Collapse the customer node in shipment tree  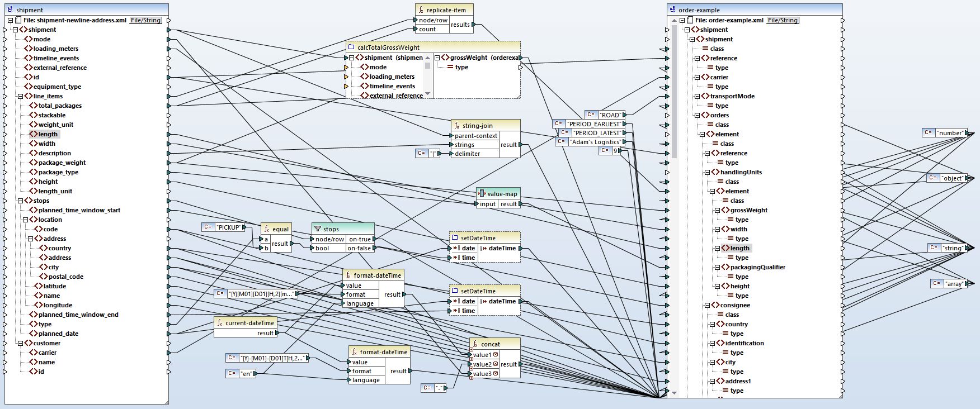[20, 343]
